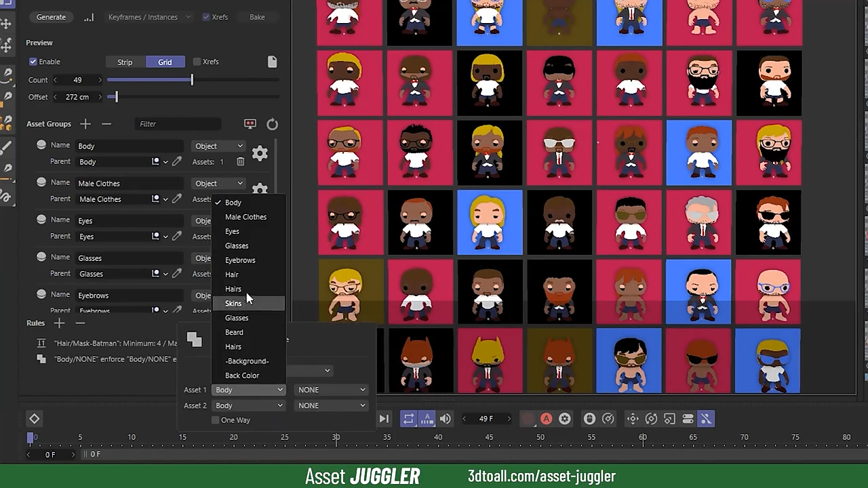
Task: Toggle the sphere icon of Male Clothes group
Action: tap(41, 182)
